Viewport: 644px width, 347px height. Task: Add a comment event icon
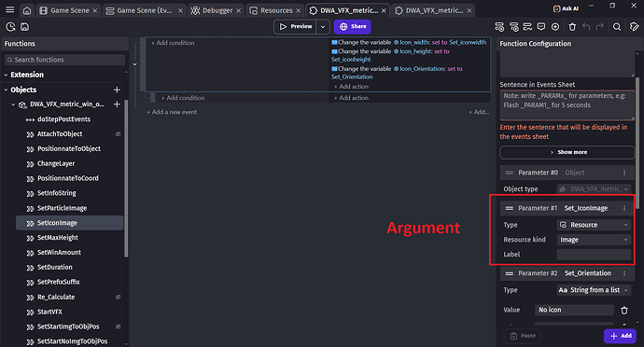541,27
